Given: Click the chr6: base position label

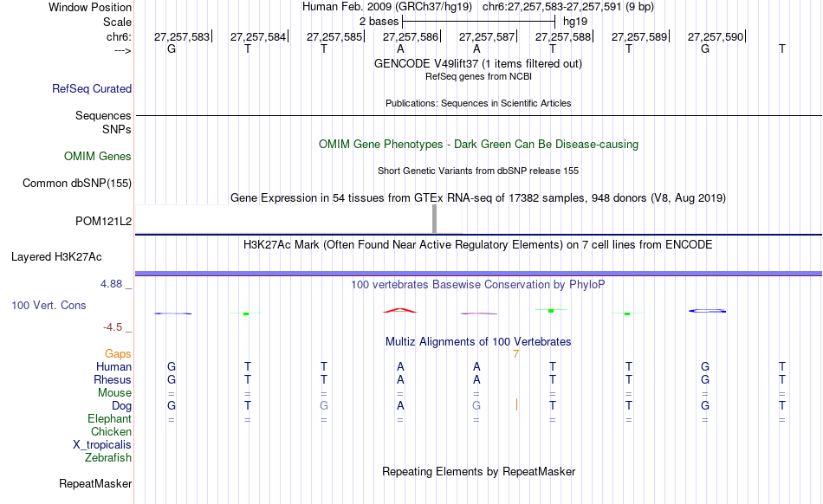Looking at the screenshot, I should click(120, 36).
